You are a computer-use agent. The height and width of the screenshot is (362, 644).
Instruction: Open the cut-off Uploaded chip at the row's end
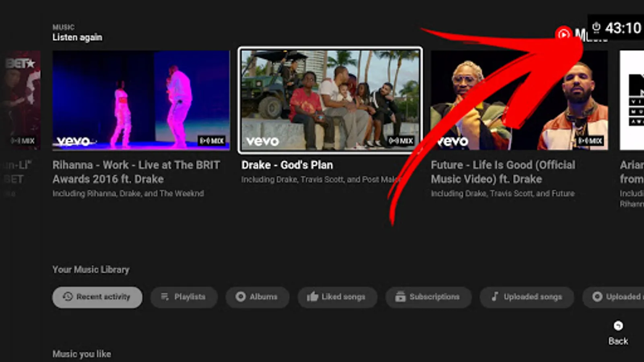[613, 297]
